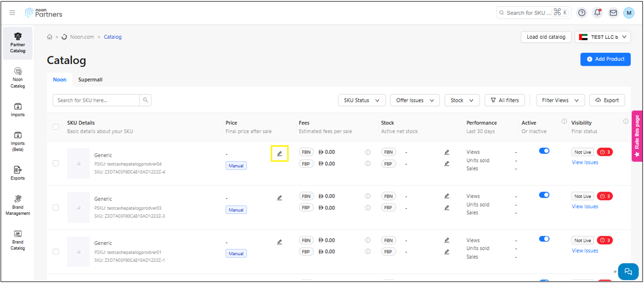Check the select-all checkbox in table header
The image size is (644, 283).
[x=56, y=127]
